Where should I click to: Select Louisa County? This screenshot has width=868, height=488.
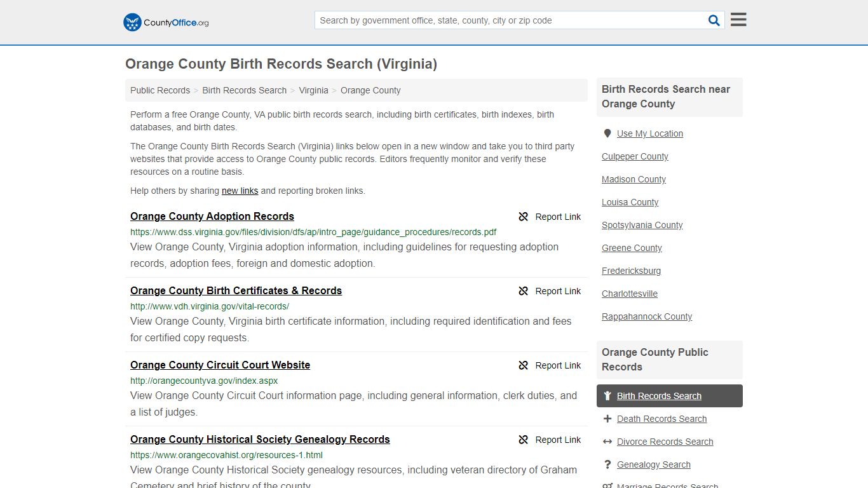click(x=630, y=202)
